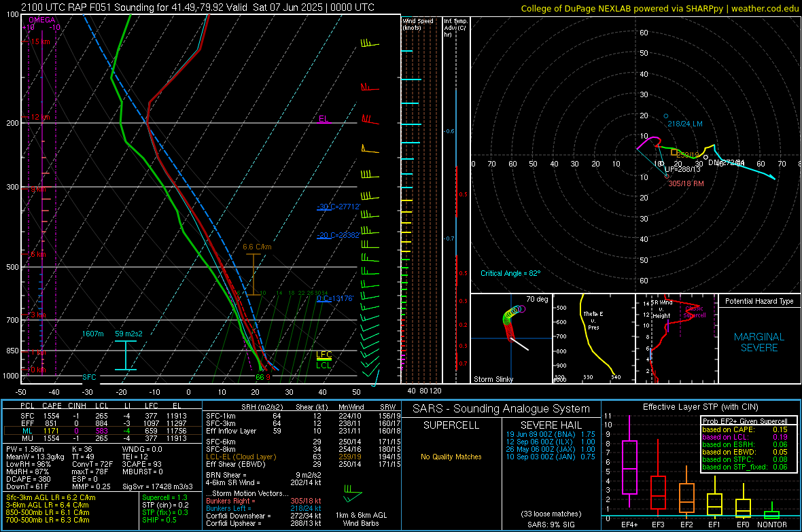Click the '70 deg' slinky label
Screen dimensions: 802x532
pyautogui.click(x=537, y=299)
